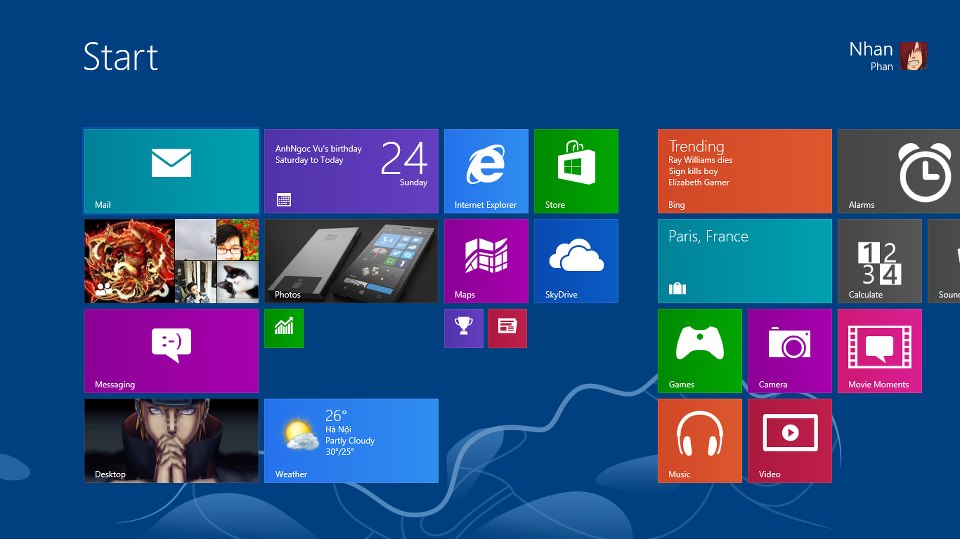Click the 26° temperature on Weather tile
960x539 pixels.
point(336,415)
